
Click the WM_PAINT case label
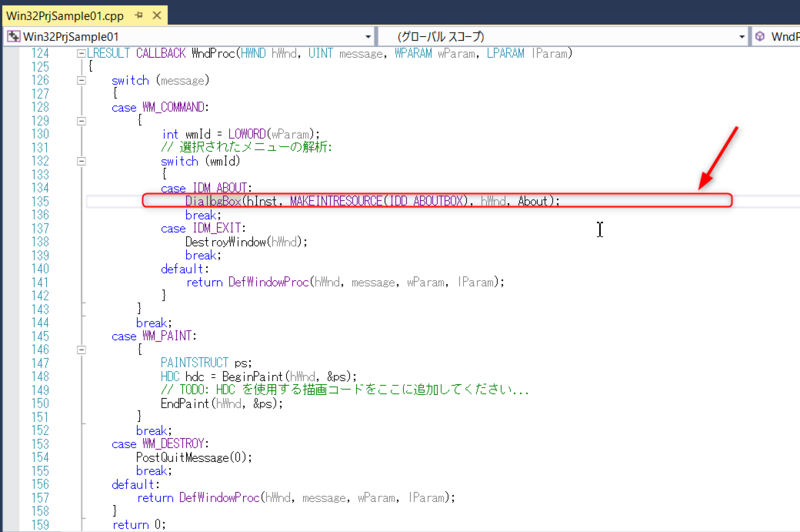167,336
